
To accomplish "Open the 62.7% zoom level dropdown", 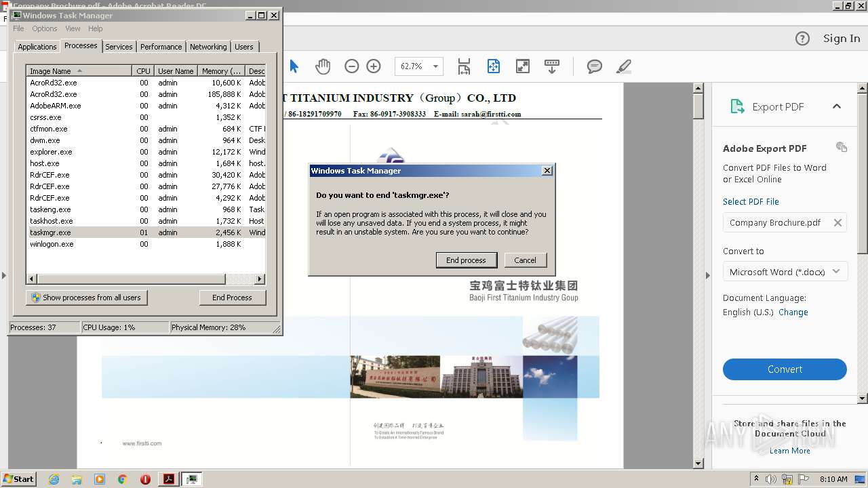I will pos(435,66).
